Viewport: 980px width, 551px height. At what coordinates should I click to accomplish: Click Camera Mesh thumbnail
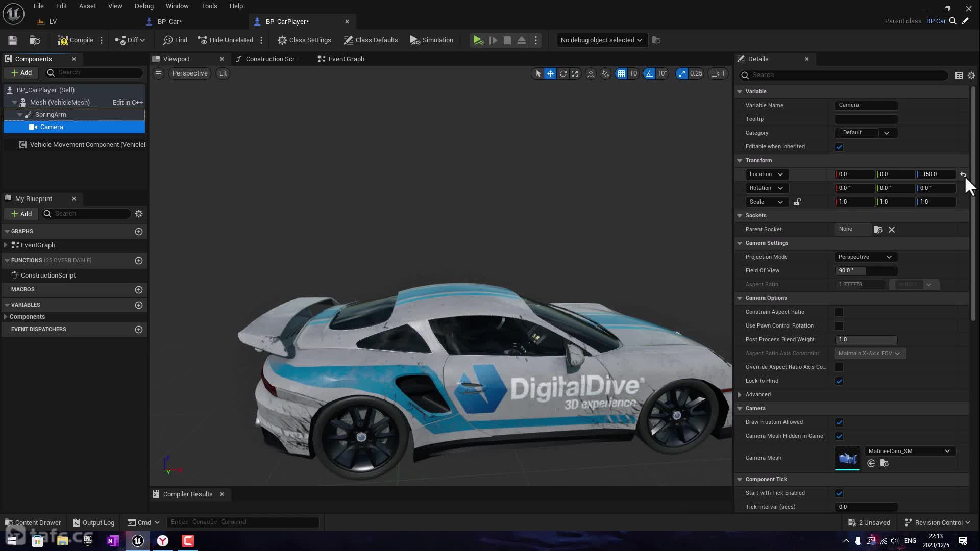(847, 458)
